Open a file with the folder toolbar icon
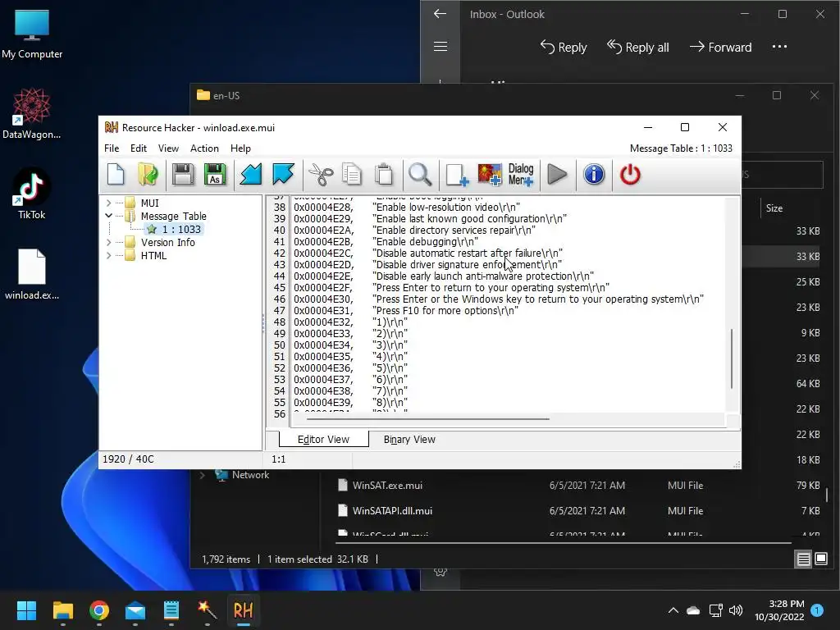This screenshot has width=840, height=630. (148, 175)
